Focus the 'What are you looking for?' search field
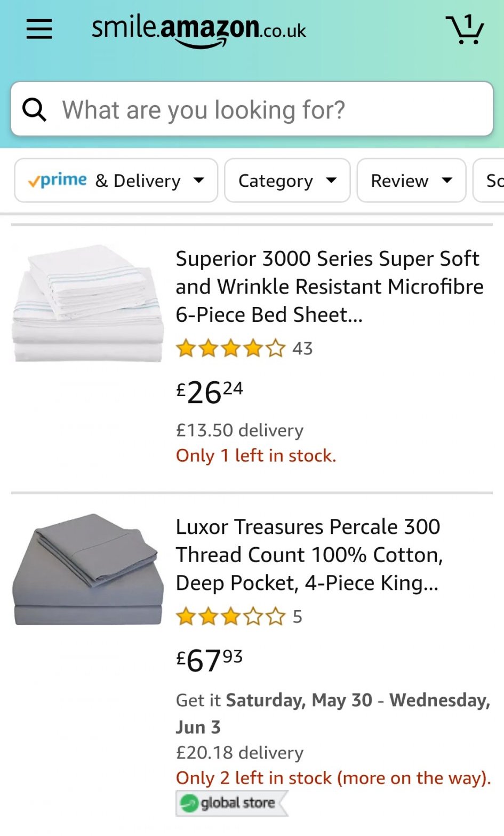This screenshot has width=504, height=836. (267, 109)
